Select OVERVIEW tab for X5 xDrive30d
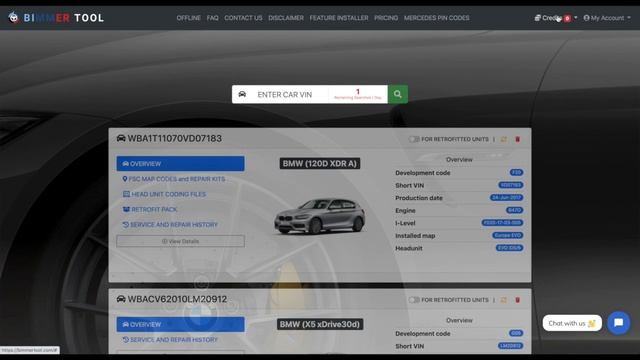640x360 pixels. pos(180,324)
